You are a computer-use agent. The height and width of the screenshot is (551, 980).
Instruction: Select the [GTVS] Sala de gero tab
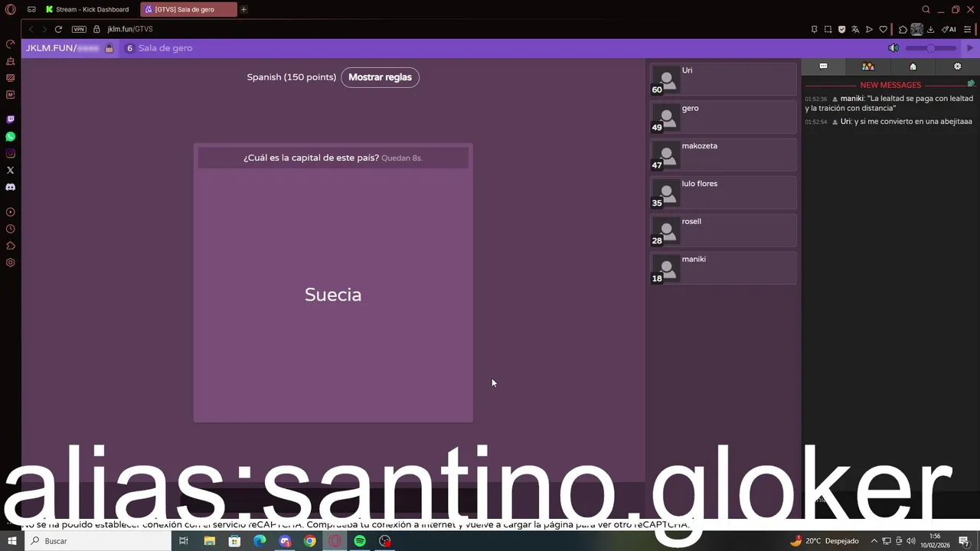(x=189, y=9)
